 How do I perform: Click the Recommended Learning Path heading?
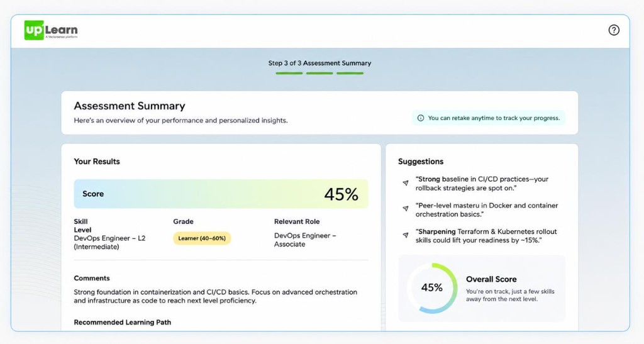coord(123,323)
